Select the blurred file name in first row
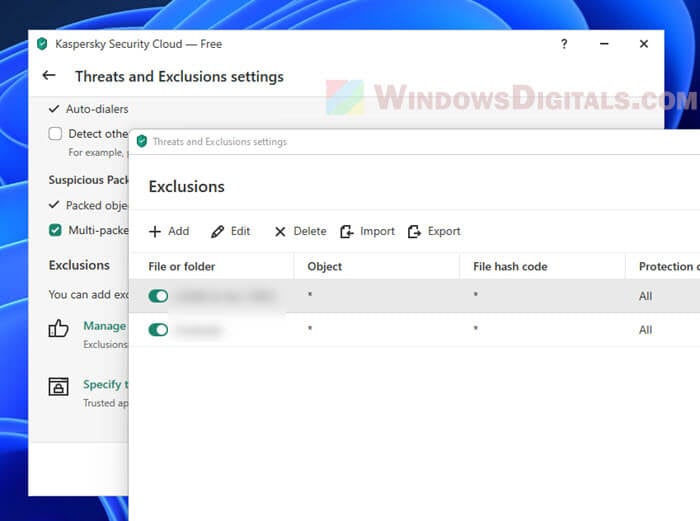The image size is (700, 521). coord(225,296)
